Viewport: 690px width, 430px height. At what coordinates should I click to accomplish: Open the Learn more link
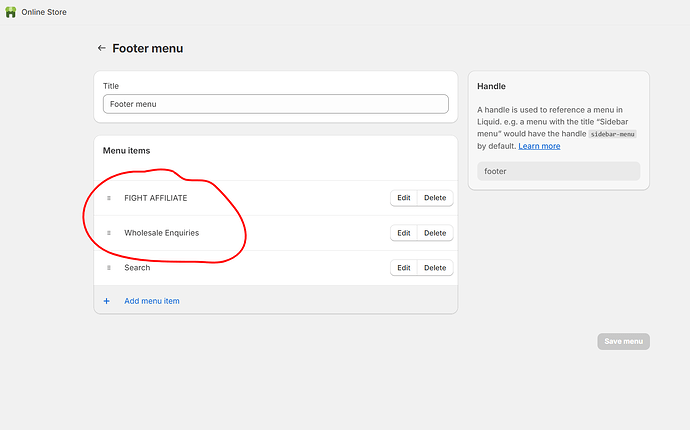coord(539,146)
